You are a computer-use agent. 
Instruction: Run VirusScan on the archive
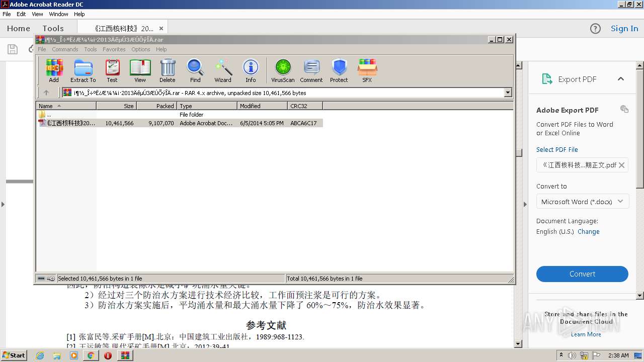[x=283, y=70]
